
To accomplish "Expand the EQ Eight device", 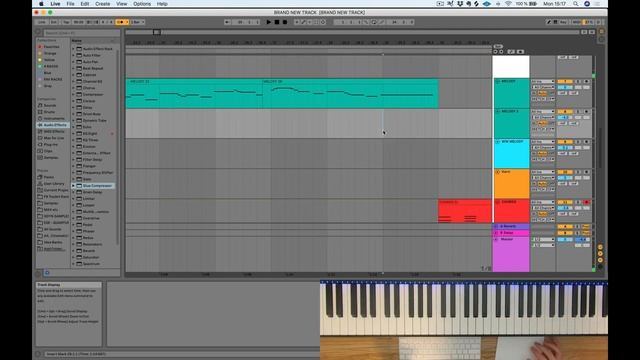I will pyautogui.click(x=73, y=133).
